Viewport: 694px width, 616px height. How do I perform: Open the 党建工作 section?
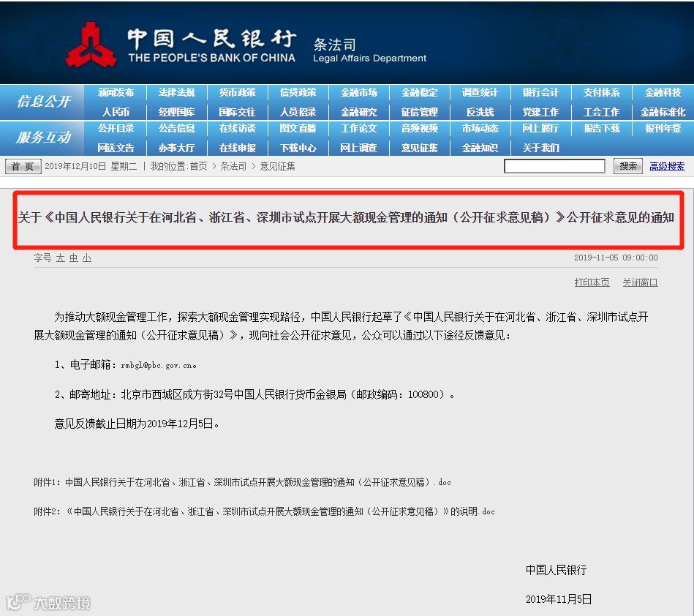(x=540, y=112)
